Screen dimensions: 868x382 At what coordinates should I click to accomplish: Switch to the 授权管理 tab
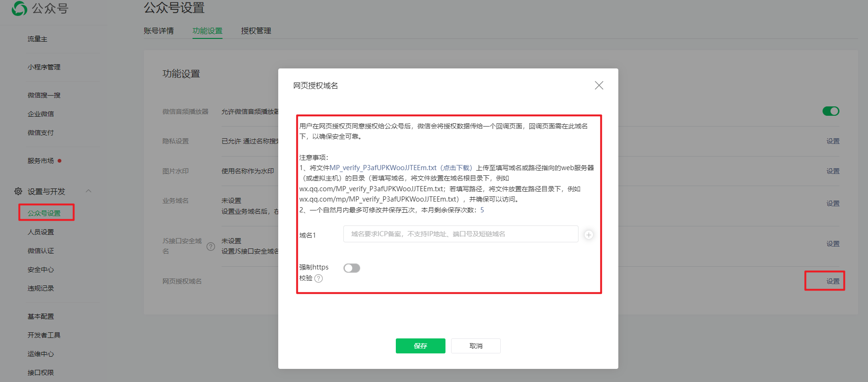coord(256,30)
